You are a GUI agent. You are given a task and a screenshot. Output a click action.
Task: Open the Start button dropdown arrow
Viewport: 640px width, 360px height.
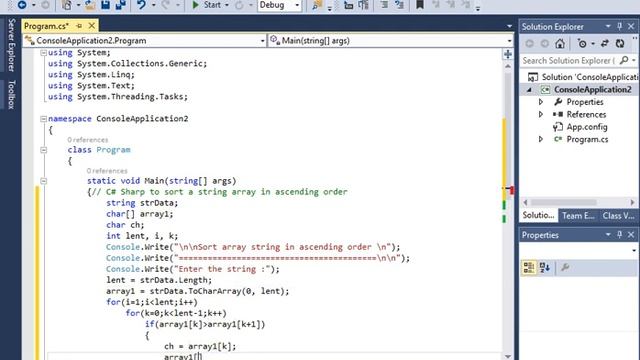pos(227,5)
